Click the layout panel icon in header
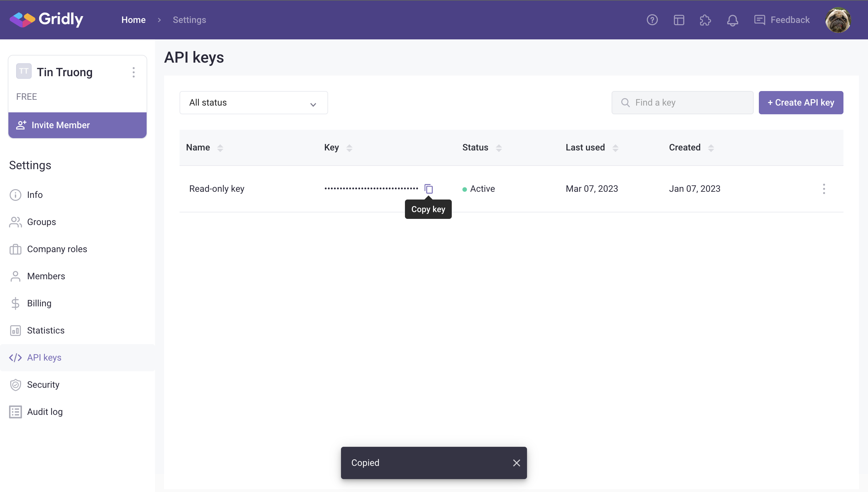The image size is (868, 492). click(679, 20)
